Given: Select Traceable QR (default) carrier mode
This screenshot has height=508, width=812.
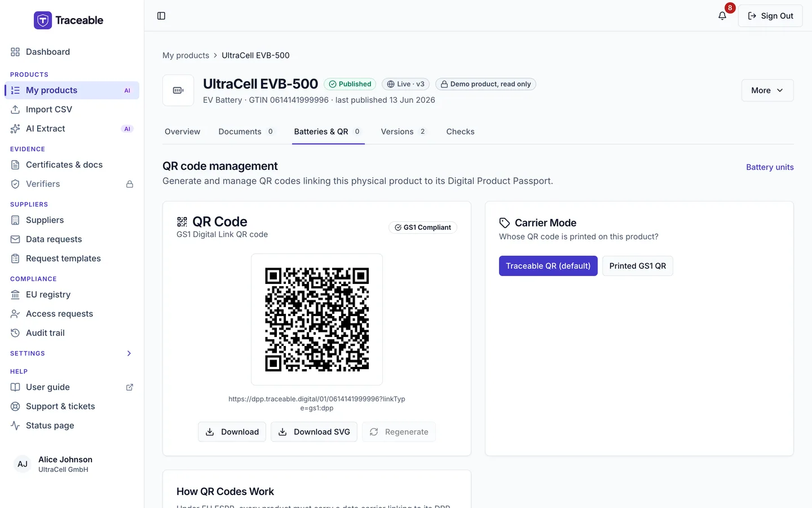Looking at the screenshot, I should (548, 266).
